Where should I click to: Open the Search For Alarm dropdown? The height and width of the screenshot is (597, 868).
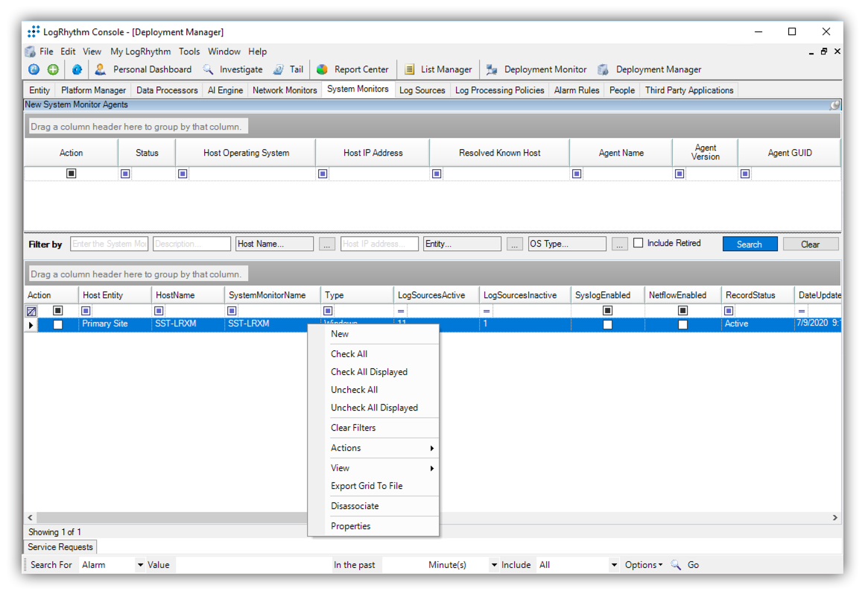(x=140, y=565)
